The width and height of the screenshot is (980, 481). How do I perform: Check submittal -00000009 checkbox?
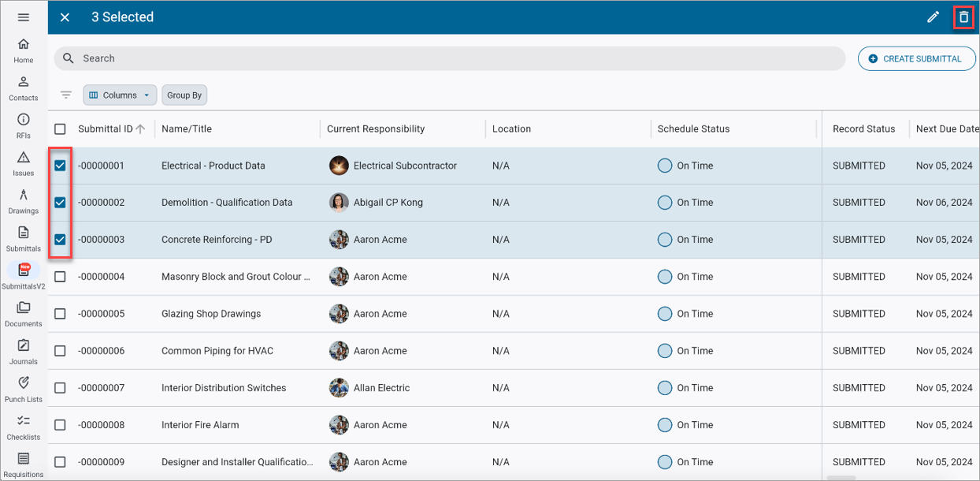60,462
